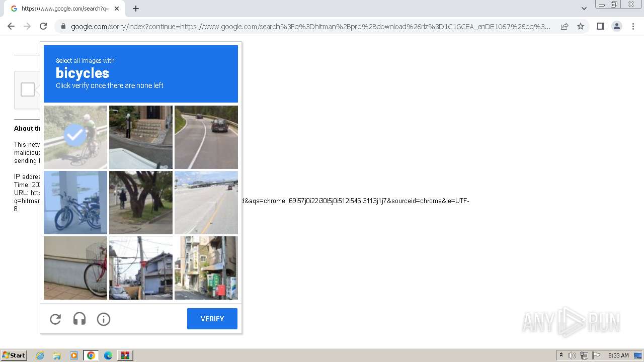
Task: Open the volume control in tray
Action: [x=572, y=355]
